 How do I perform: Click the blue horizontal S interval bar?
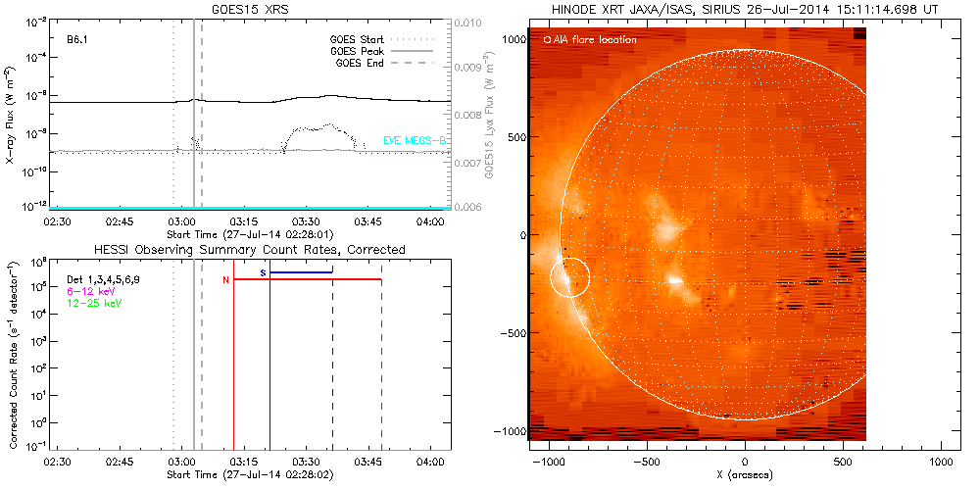301,271
